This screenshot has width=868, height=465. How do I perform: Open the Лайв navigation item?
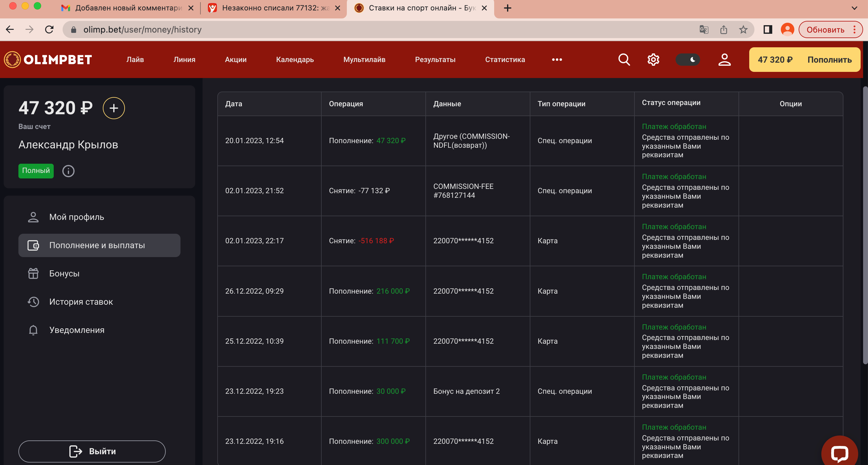[x=135, y=60]
